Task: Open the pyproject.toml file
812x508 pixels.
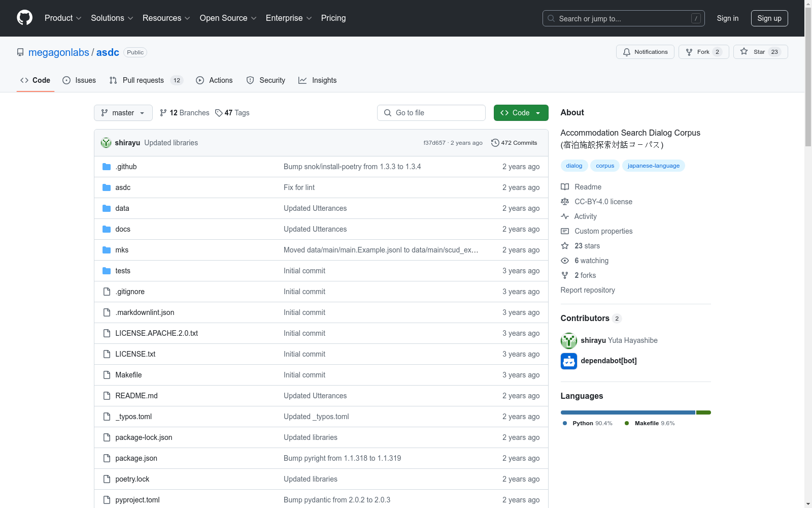Action: tap(138, 500)
